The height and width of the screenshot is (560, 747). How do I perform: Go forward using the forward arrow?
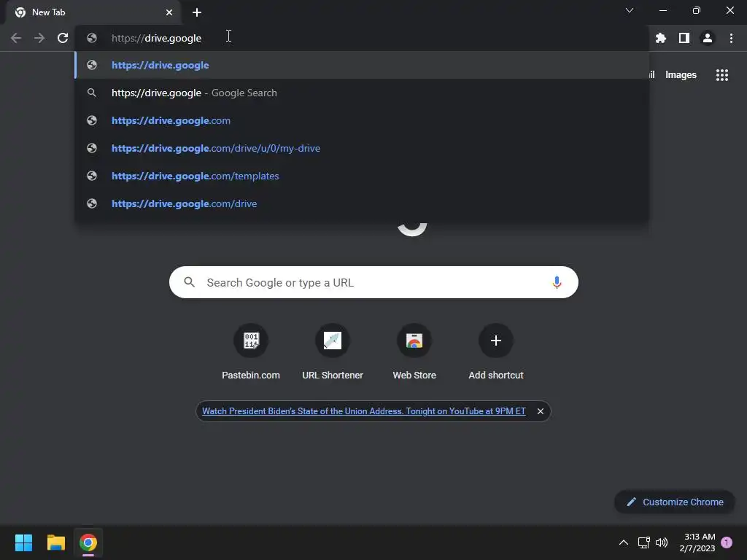coord(39,38)
